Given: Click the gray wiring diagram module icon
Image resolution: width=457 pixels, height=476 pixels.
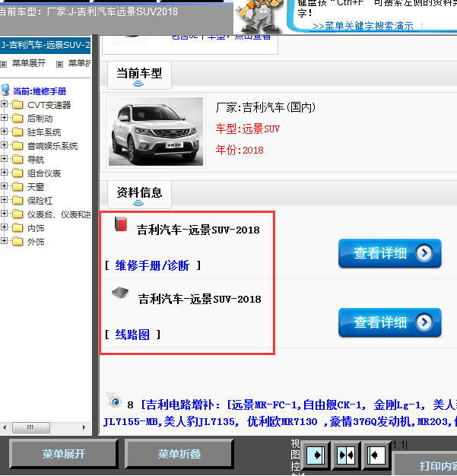Looking at the screenshot, I should click(120, 293).
